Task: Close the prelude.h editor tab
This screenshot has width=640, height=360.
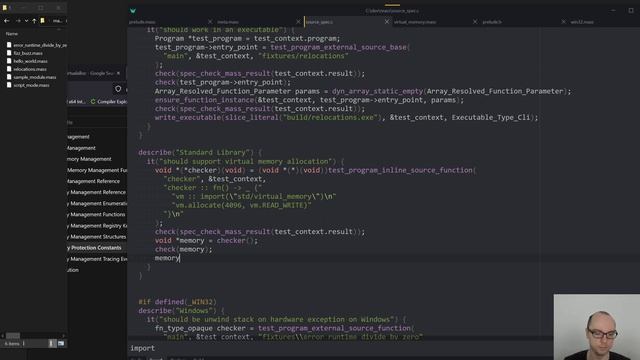Action: click(x=564, y=22)
